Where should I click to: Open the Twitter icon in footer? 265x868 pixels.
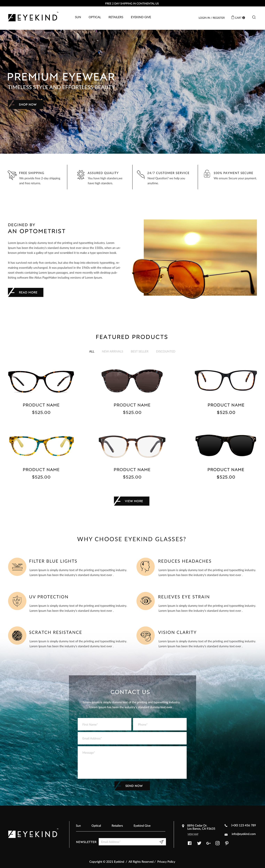(x=199, y=843)
